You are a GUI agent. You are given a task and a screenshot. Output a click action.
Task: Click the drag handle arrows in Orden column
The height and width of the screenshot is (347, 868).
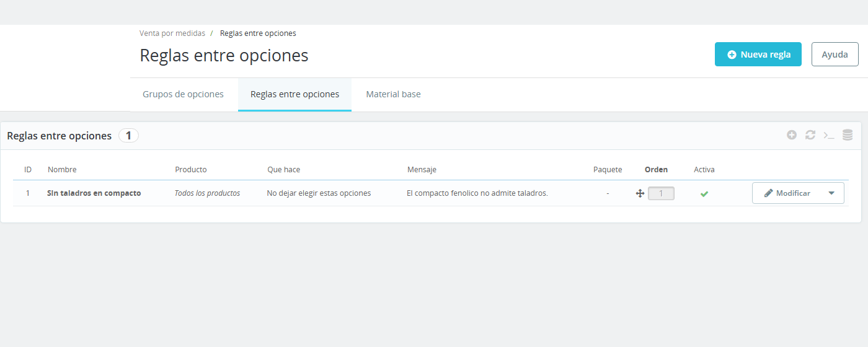[x=640, y=193]
